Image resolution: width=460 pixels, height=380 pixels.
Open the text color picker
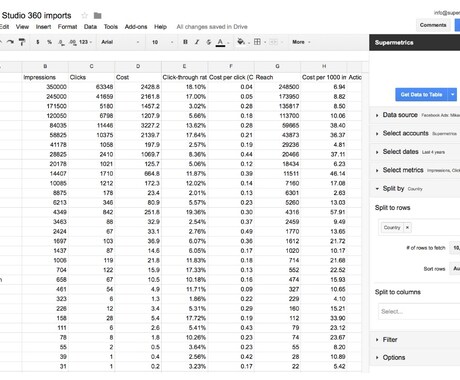click(220, 42)
